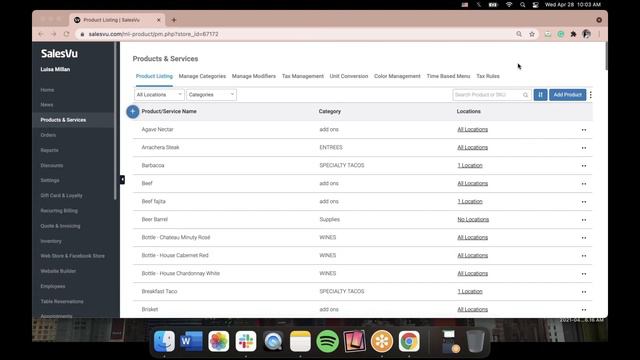Viewport: 640px width, 360px height.
Task: Click the Product/Service Name column header
Action: (169, 111)
